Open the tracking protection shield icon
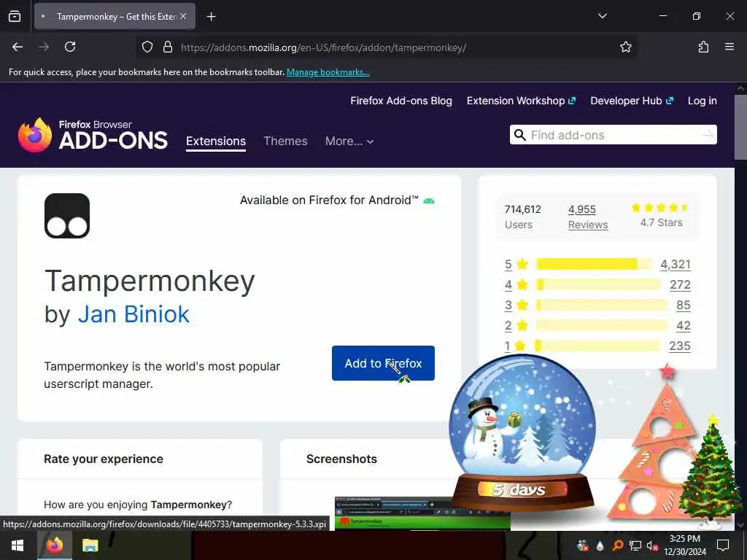This screenshot has width=747, height=560. point(147,47)
